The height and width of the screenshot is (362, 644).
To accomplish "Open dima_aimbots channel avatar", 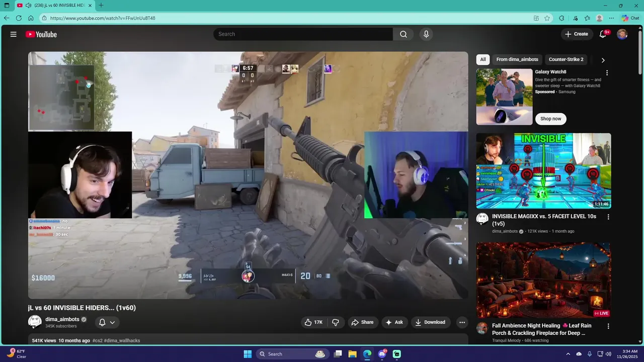I will pyautogui.click(x=35, y=322).
